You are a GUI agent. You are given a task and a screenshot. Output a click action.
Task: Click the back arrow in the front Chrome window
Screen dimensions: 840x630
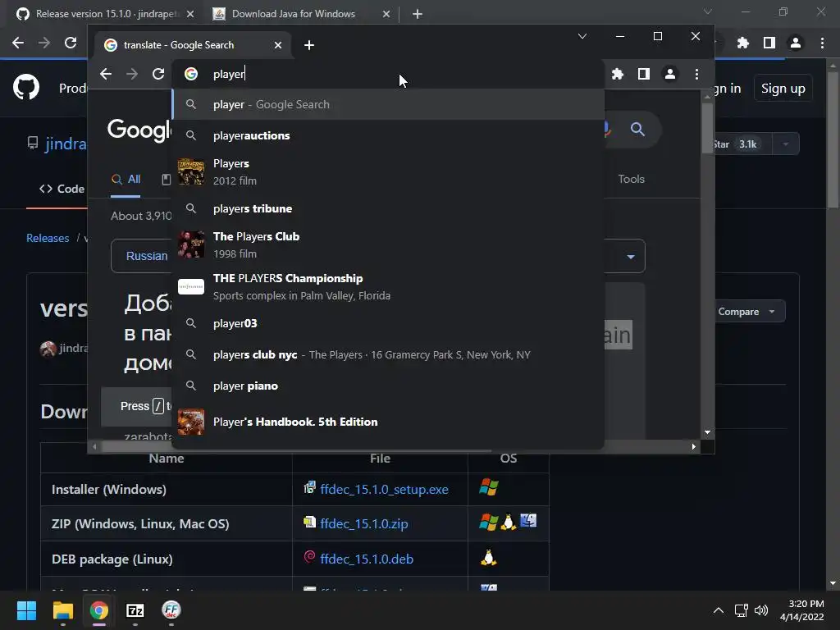pyautogui.click(x=106, y=74)
